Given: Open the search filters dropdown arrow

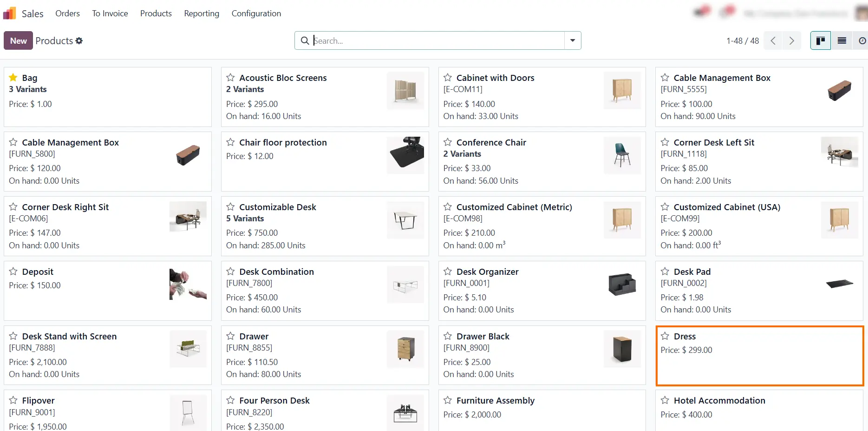Looking at the screenshot, I should [572, 40].
